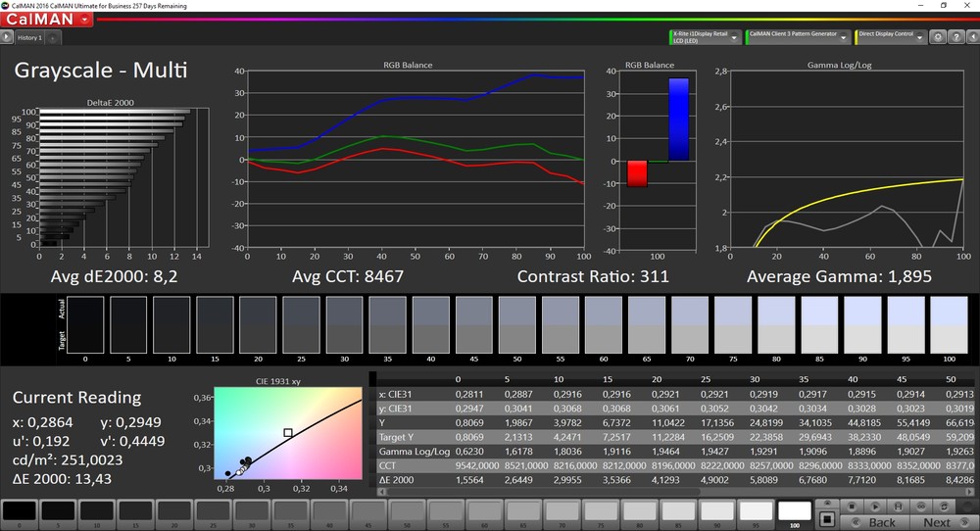
Task: Switch to the History 1 tab
Action: click(x=28, y=38)
